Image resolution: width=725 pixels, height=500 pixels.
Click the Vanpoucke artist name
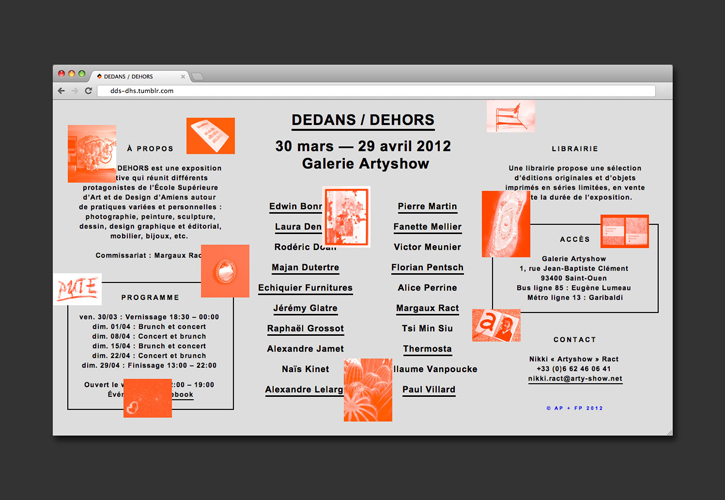tap(436, 369)
